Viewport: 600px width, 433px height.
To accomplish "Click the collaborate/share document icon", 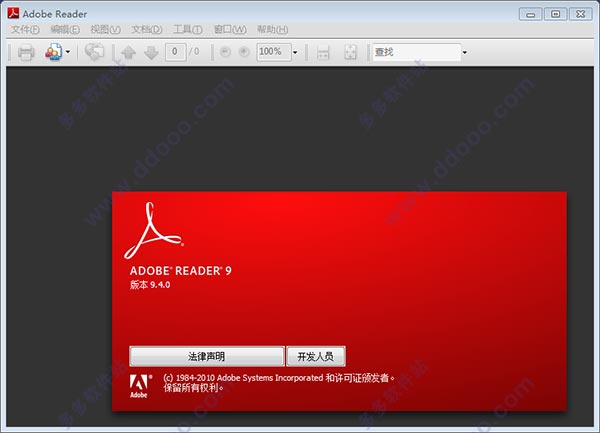I will [54, 52].
